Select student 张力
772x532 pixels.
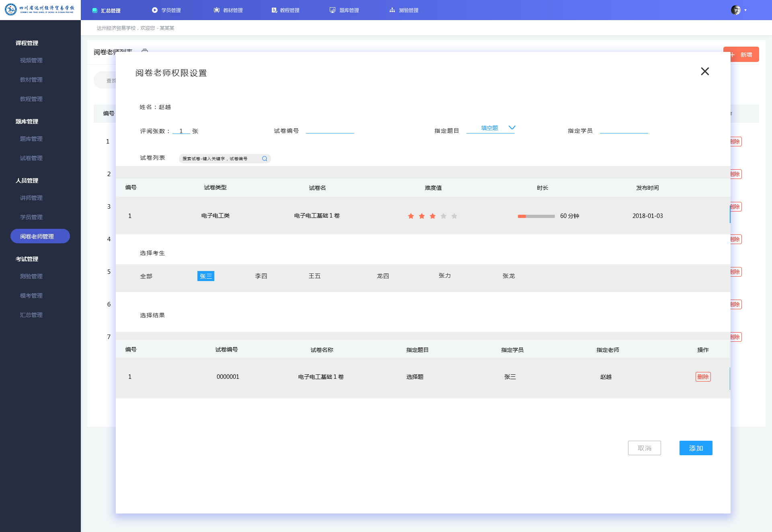pyautogui.click(x=444, y=275)
